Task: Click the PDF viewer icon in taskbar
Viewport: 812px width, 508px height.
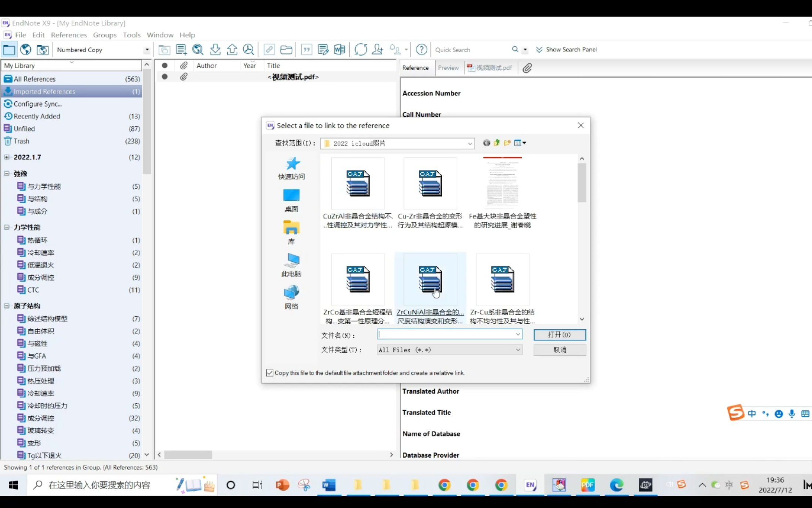Action: click(587, 485)
